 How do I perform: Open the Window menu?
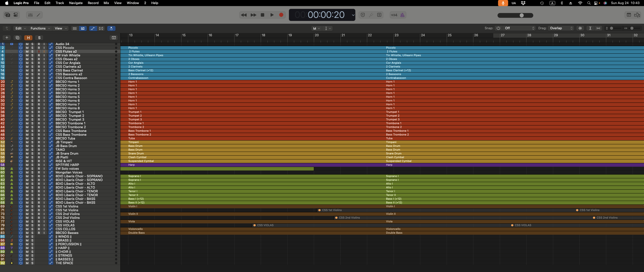(133, 3)
